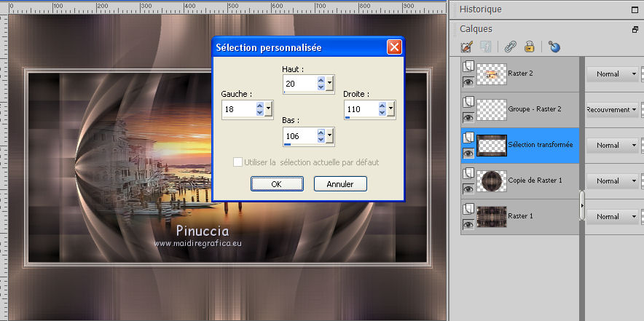Hide the Copie de Raster 1 layer
Screen dimensions: 644x321
[x=468, y=189]
